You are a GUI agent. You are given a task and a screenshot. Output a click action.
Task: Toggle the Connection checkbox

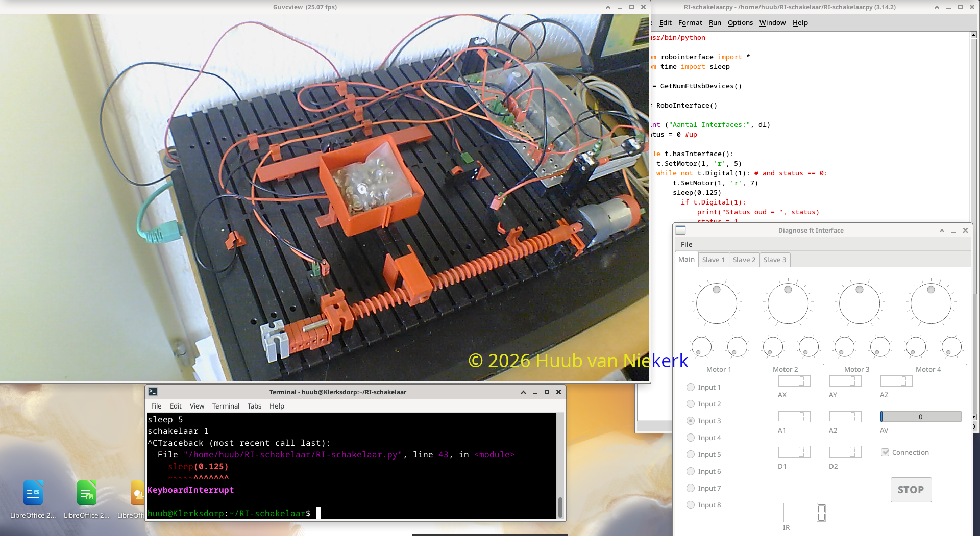[x=885, y=452]
